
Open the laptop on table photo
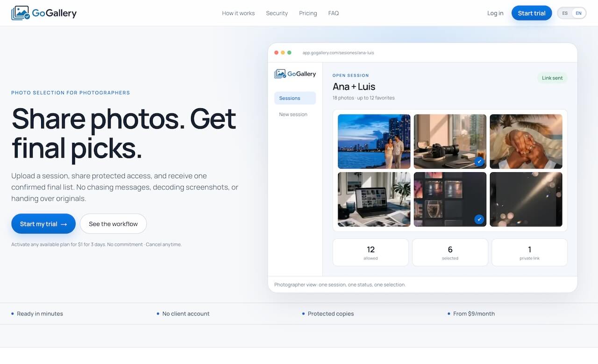click(x=374, y=199)
